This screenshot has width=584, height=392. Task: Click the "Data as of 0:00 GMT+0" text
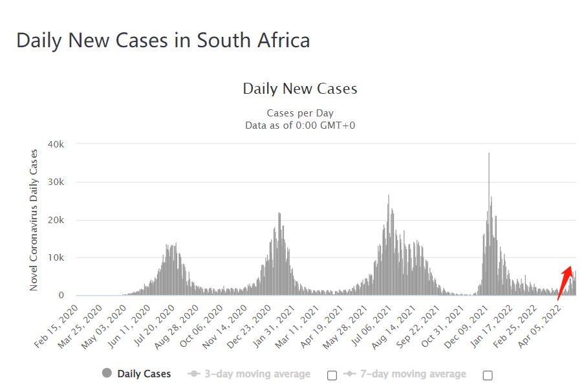[x=300, y=125]
